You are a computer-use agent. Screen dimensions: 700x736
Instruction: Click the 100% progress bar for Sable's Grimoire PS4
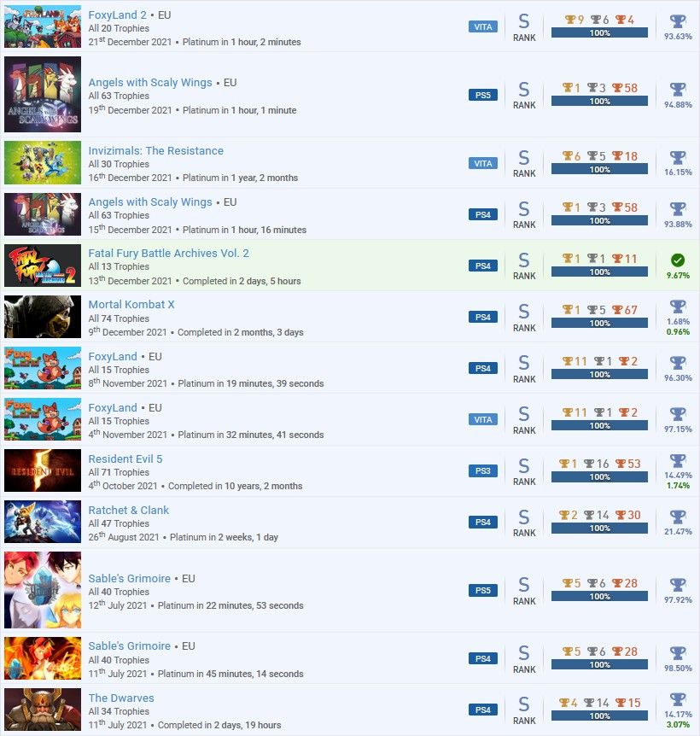599,664
